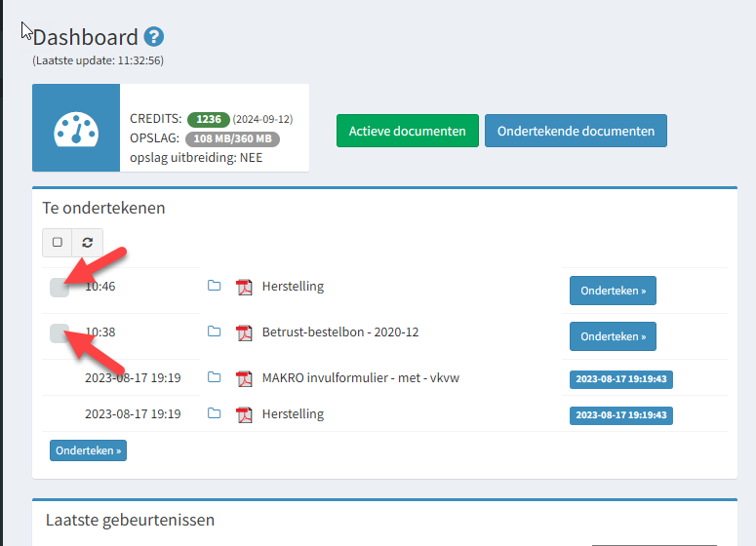This screenshot has height=546, width=756.
Task: Click date 2023-08-17 19:19 in last Herstelling row
Action: tap(133, 414)
